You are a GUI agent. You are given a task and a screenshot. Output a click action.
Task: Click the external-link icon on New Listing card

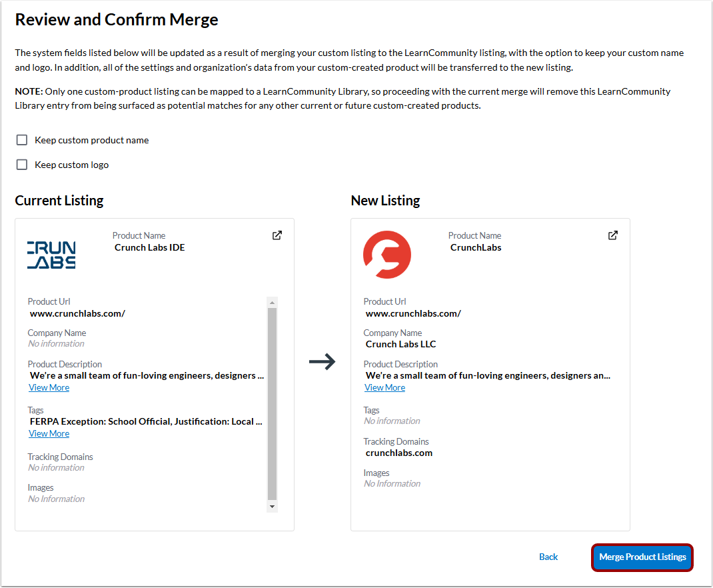click(x=612, y=235)
